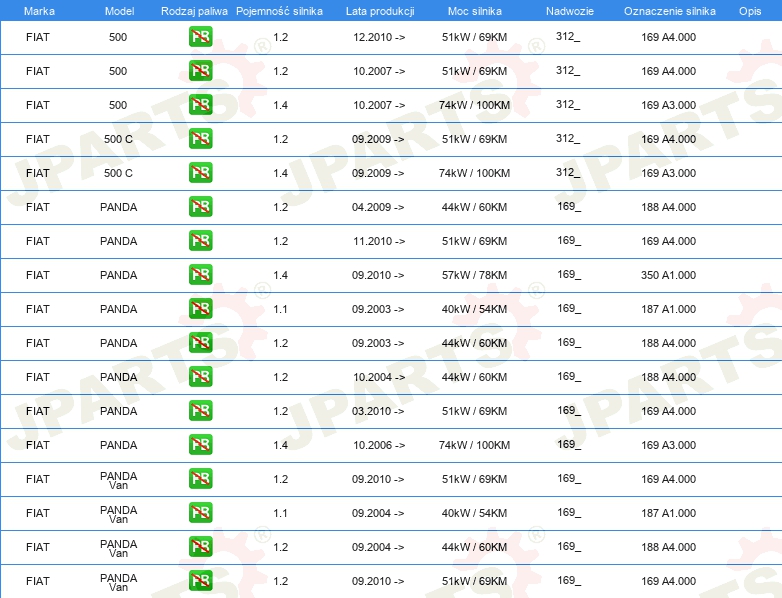Click the fuel icon in the PANDA 03.2010 row
The width and height of the screenshot is (782, 598).
pyautogui.click(x=200, y=410)
